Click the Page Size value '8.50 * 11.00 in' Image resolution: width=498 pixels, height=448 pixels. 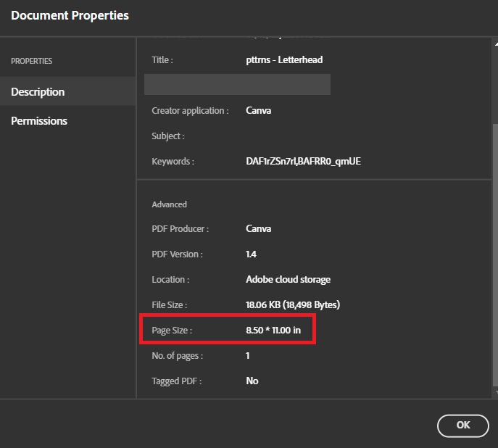(x=273, y=331)
